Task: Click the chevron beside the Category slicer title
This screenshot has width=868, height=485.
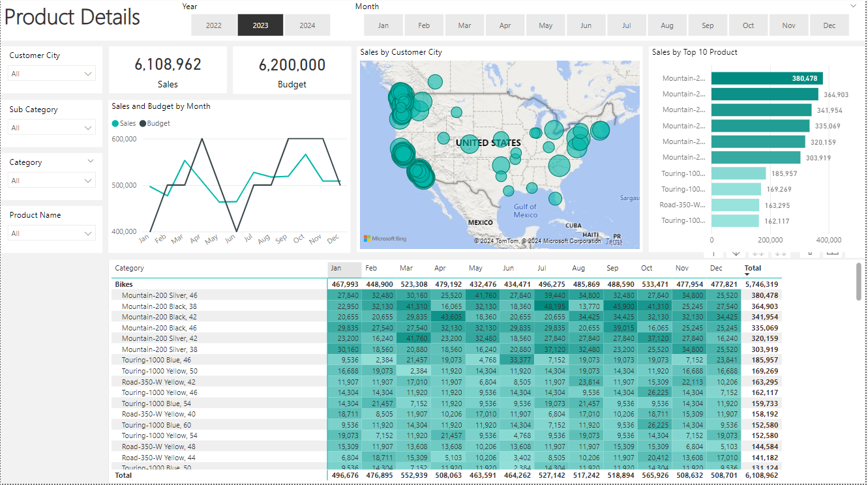Action: point(91,161)
